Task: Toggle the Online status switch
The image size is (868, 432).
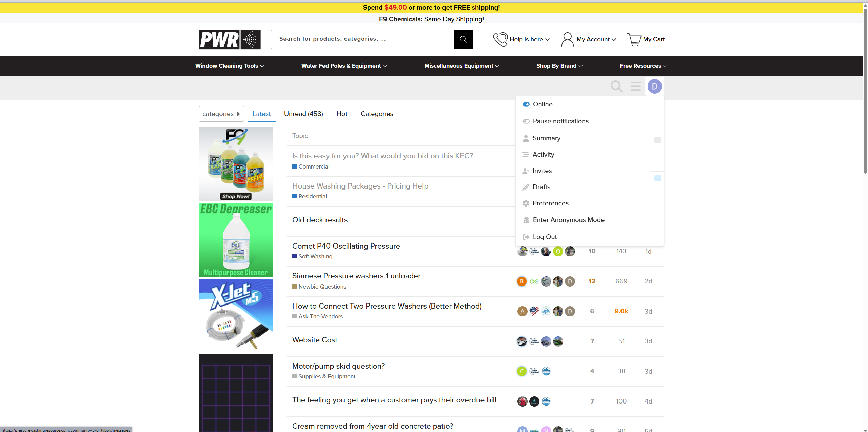Action: tap(526, 104)
